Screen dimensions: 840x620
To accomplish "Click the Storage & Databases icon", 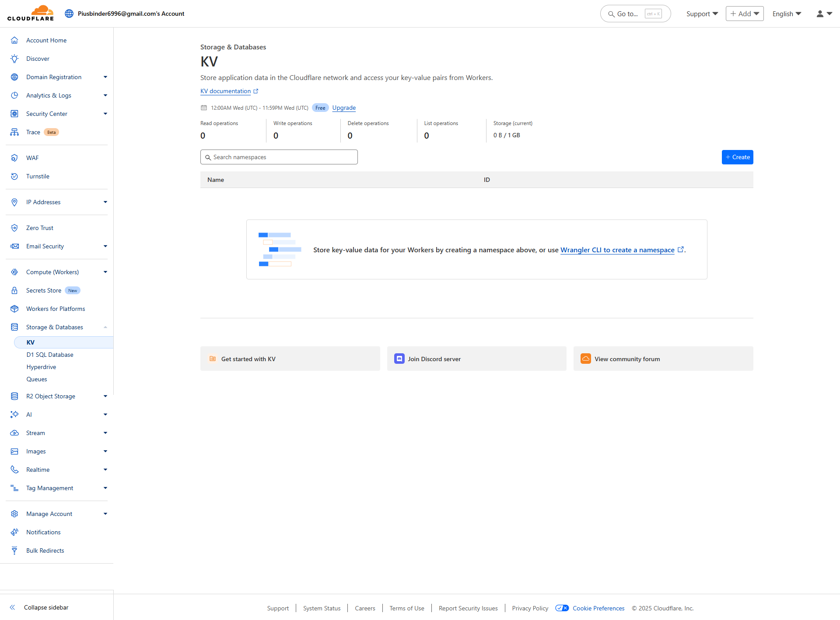I will [14, 327].
